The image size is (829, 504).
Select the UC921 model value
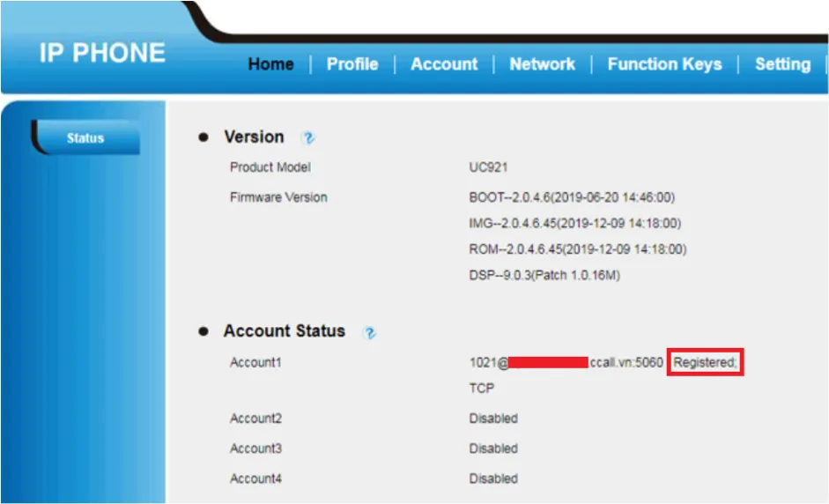tap(488, 167)
